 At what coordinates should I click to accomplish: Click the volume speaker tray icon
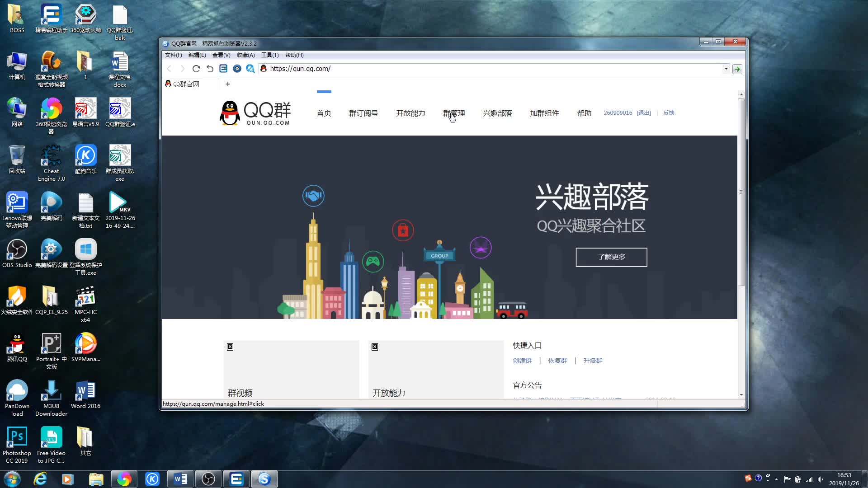[x=820, y=479]
